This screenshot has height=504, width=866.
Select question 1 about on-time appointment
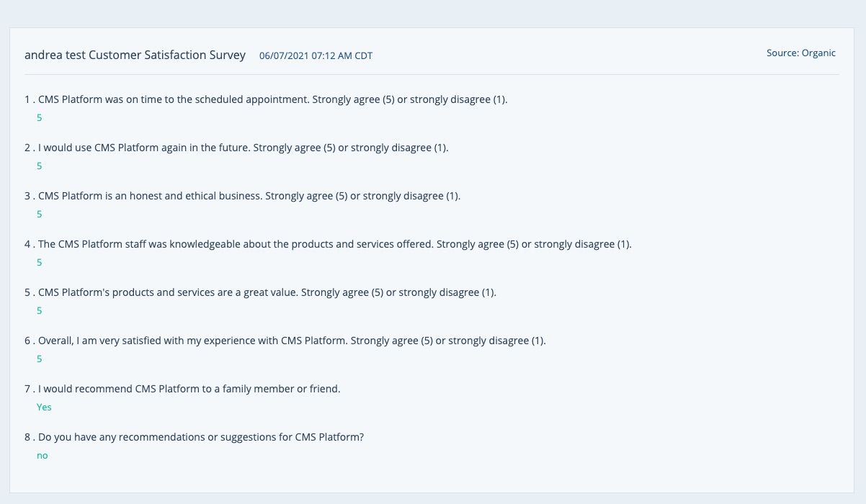tap(266, 99)
